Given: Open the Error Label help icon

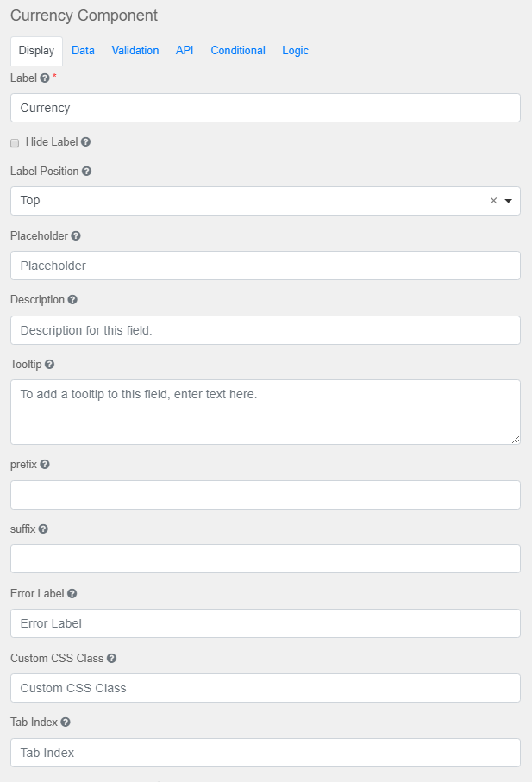Looking at the screenshot, I should point(72,593).
